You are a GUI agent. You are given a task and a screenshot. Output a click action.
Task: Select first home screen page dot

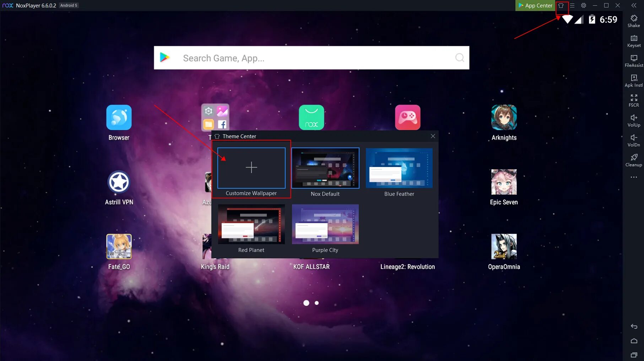coord(306,303)
